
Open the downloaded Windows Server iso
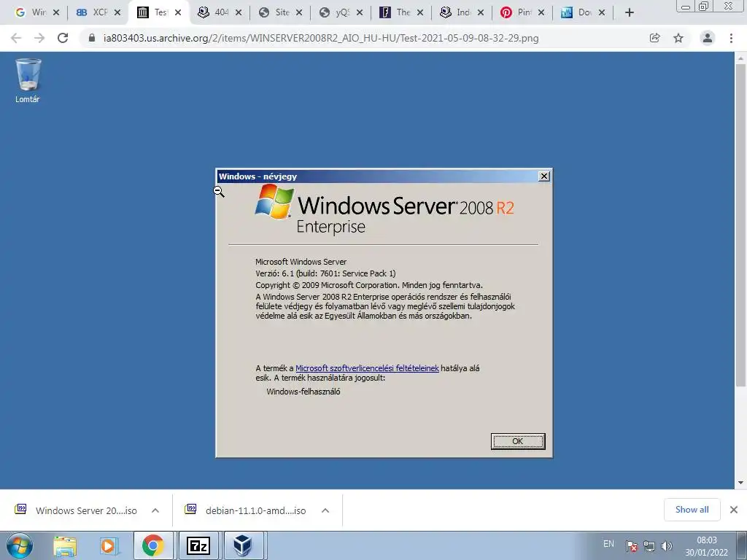tap(76, 510)
